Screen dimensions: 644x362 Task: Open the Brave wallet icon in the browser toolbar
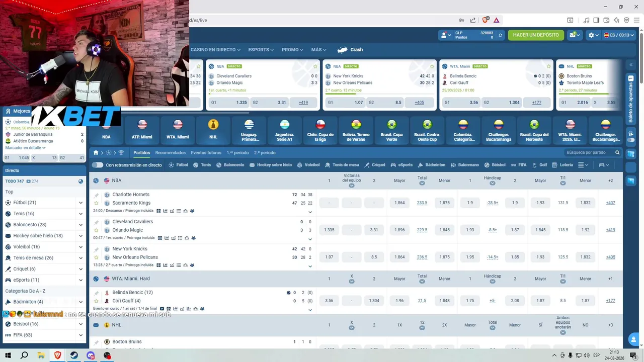pyautogui.click(x=606, y=20)
